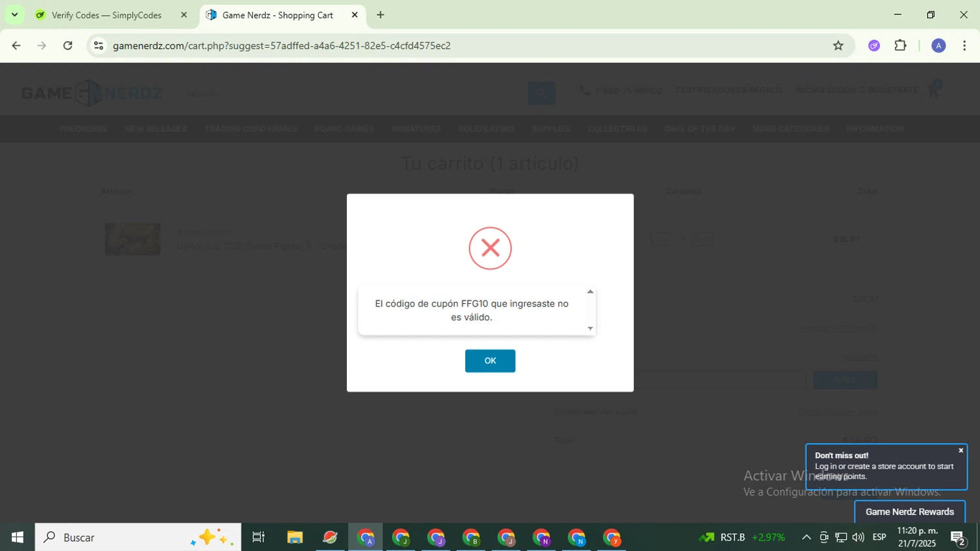Click the coupon Apply button behind dialog

click(x=845, y=380)
